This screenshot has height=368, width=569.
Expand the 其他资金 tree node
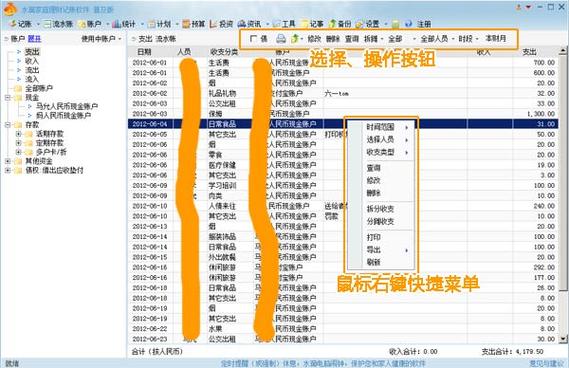pos(8,161)
